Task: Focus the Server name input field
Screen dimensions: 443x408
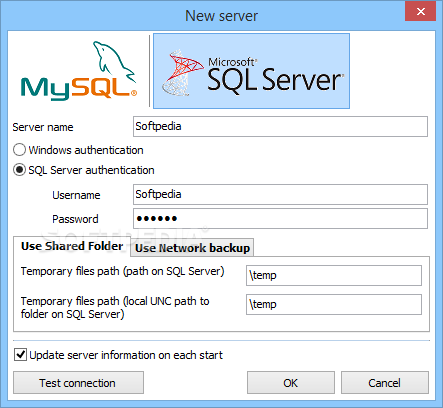Action: 280,126
